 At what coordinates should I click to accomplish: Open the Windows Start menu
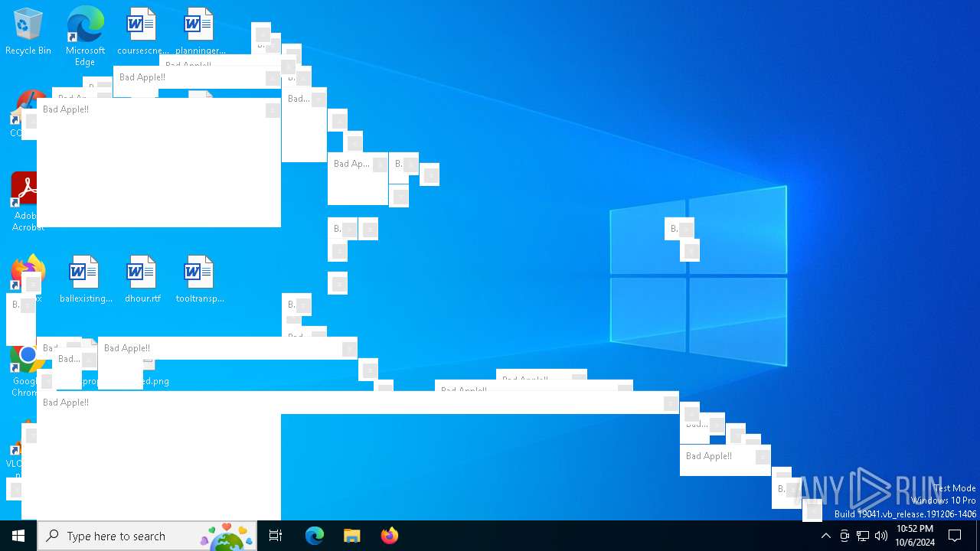18,536
